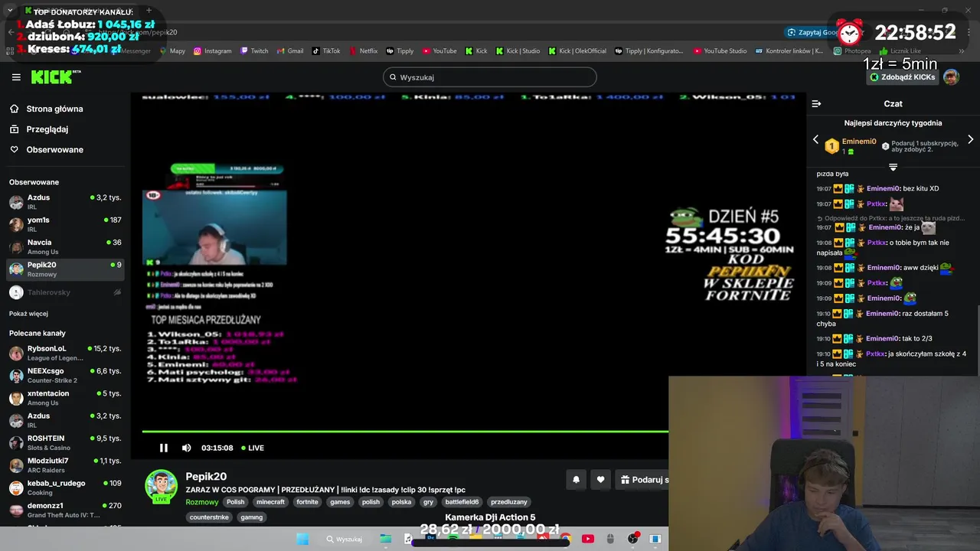The width and height of the screenshot is (980, 551).
Task: Open Pepik20 in followed list
Action: click(x=65, y=269)
